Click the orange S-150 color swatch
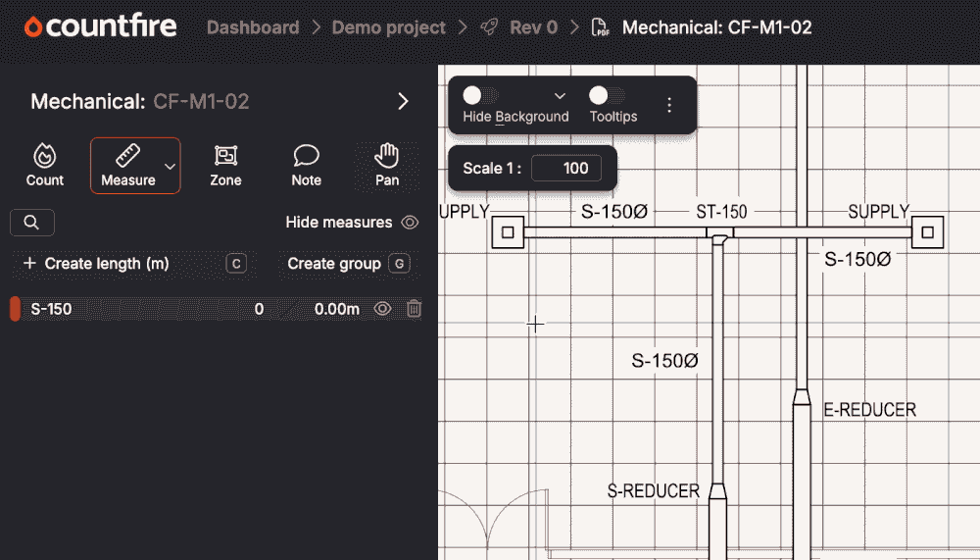 coord(15,309)
